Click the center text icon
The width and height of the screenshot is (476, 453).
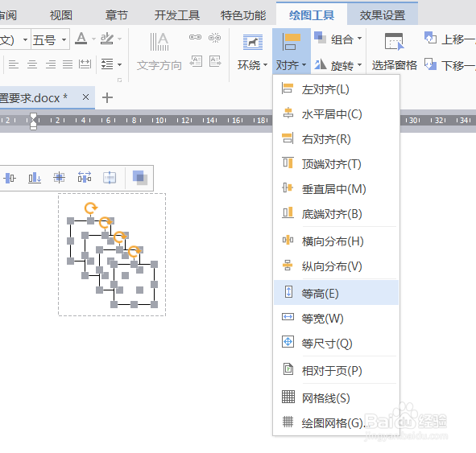[32, 64]
